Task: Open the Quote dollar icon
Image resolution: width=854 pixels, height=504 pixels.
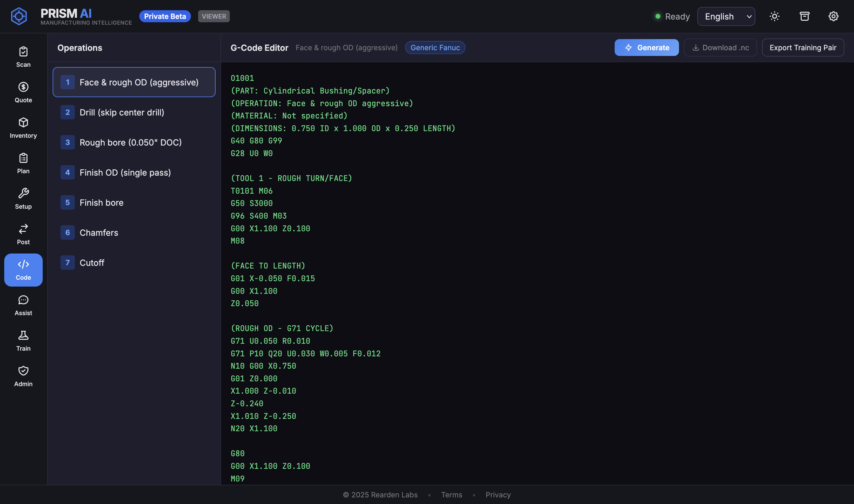Action: [23, 92]
